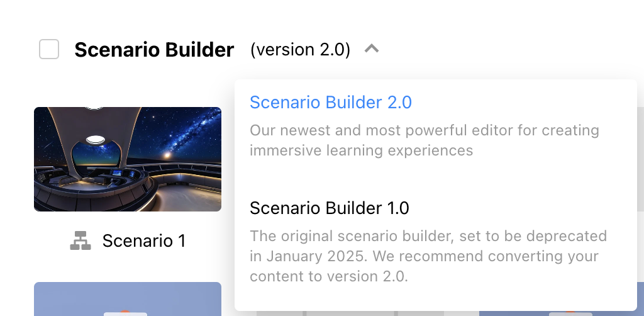This screenshot has height=316, width=644.
Task: Click the bright sun glow in the spaceship thumbnail
Action: pyautogui.click(x=166, y=155)
